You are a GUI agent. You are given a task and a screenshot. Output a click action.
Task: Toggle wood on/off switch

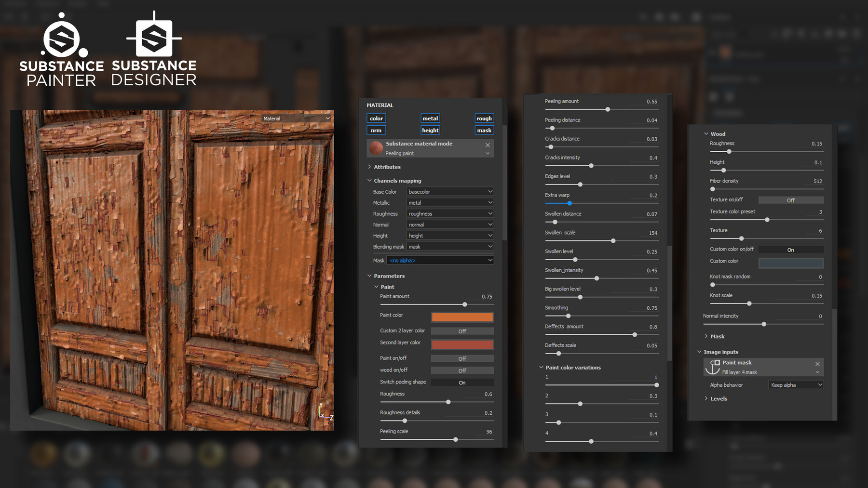(462, 370)
